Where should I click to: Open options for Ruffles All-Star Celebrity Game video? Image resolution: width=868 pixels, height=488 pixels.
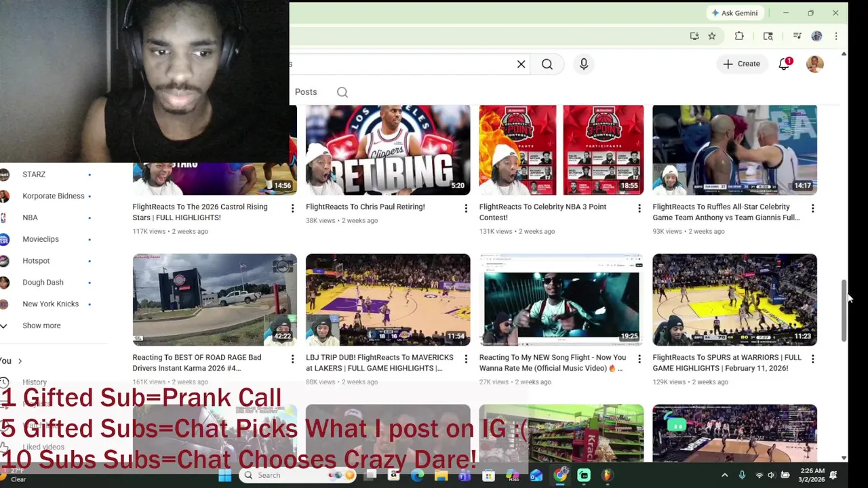(x=813, y=209)
